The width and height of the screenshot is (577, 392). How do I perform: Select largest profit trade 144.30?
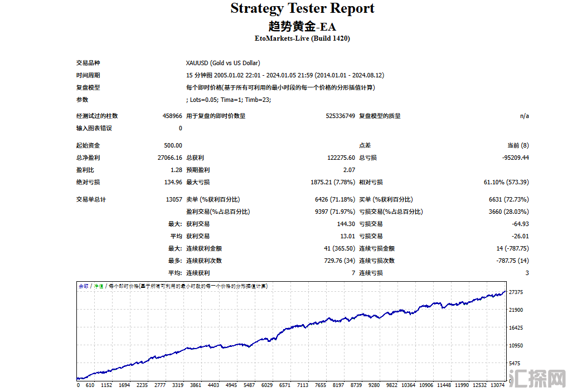tap(346, 224)
